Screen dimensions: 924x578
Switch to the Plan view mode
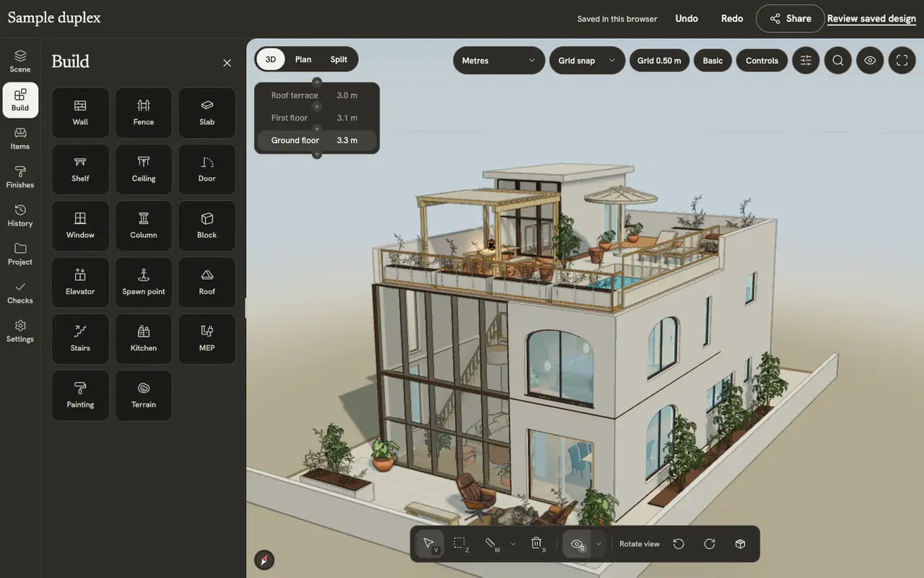tap(303, 59)
